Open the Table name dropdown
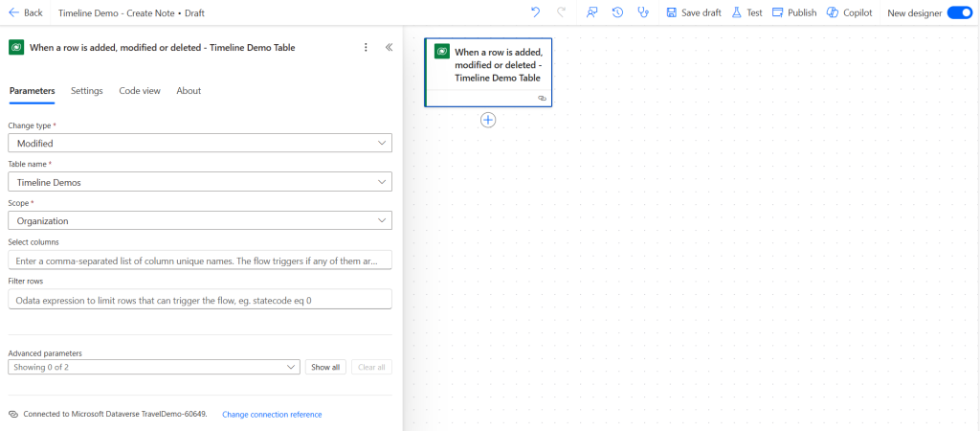 coord(200,182)
